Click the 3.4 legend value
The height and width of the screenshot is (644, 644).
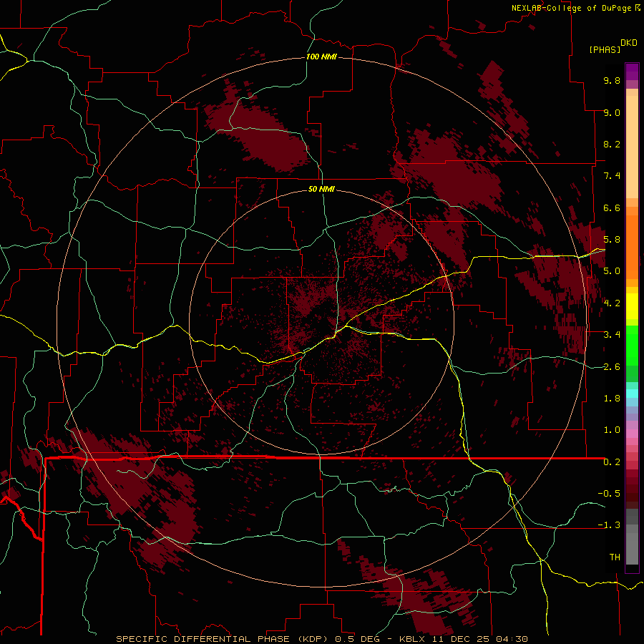[612, 335]
